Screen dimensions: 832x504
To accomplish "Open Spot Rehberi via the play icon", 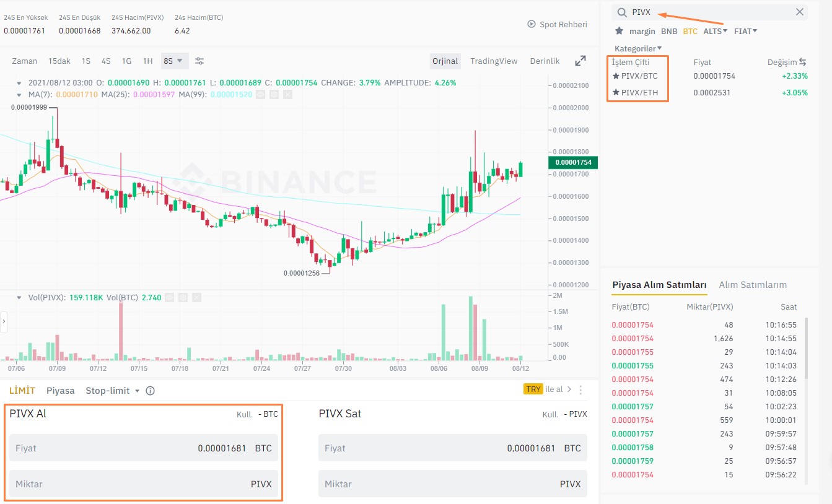I will coord(531,24).
